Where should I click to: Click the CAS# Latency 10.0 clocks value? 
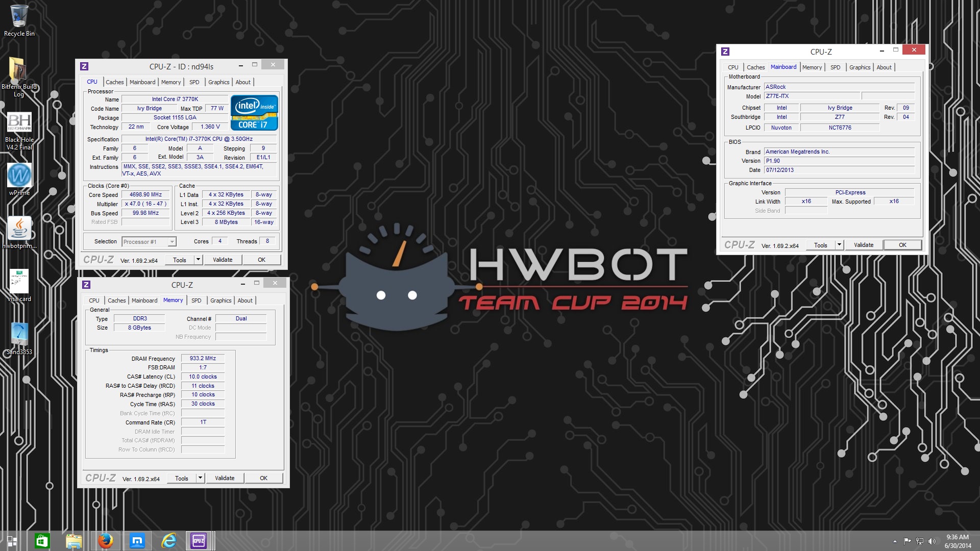click(203, 377)
